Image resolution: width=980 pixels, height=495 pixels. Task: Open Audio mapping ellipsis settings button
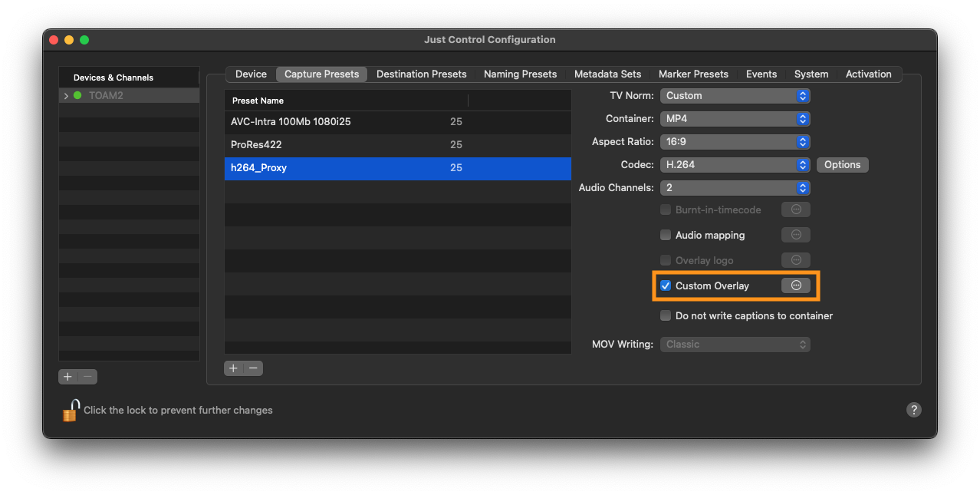(x=796, y=235)
